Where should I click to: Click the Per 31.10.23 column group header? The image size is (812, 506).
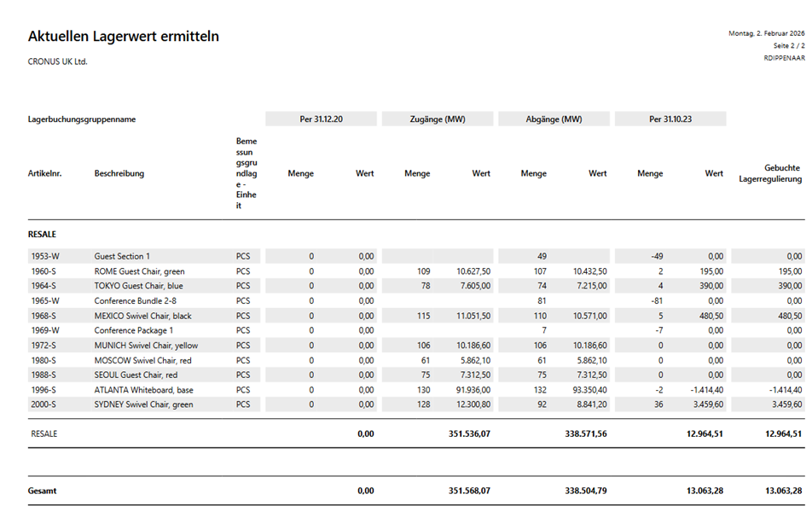pyautogui.click(x=670, y=119)
